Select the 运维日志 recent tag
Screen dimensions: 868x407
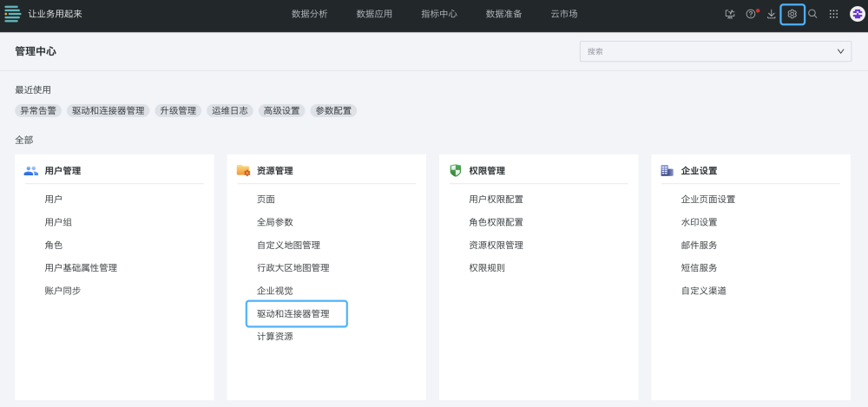point(230,111)
